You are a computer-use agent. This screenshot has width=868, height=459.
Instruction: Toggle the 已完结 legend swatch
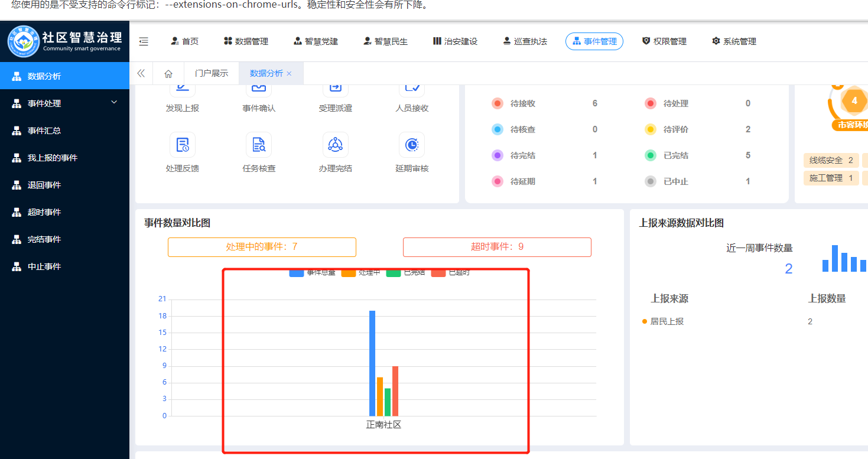click(394, 272)
